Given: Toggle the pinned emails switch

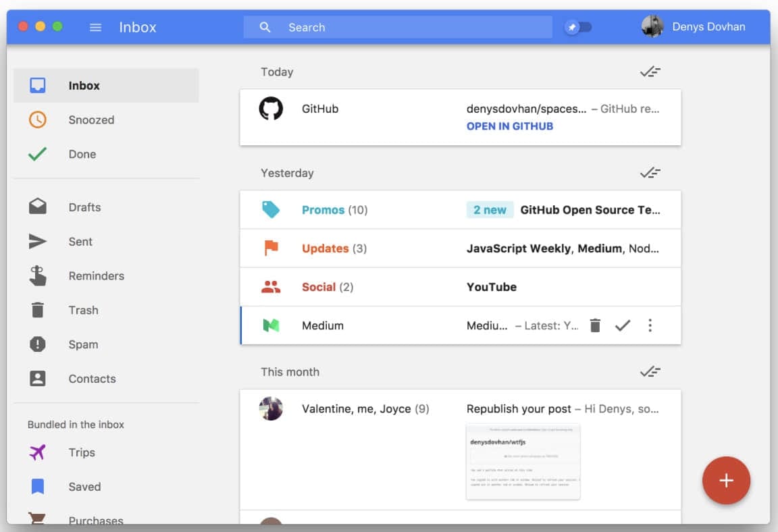Looking at the screenshot, I should coord(579,27).
